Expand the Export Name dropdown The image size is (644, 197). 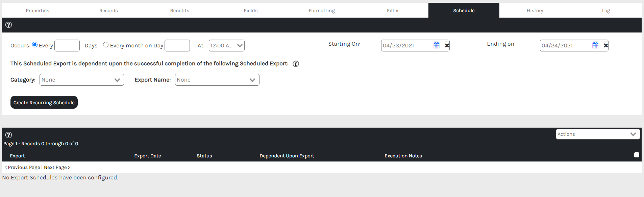tap(217, 80)
